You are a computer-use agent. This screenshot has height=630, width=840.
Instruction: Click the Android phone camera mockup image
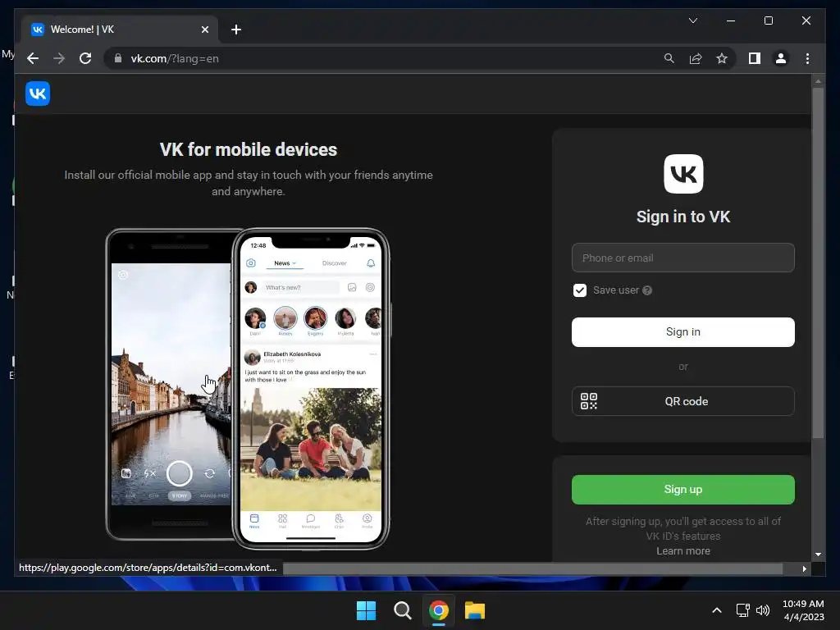coord(171,385)
